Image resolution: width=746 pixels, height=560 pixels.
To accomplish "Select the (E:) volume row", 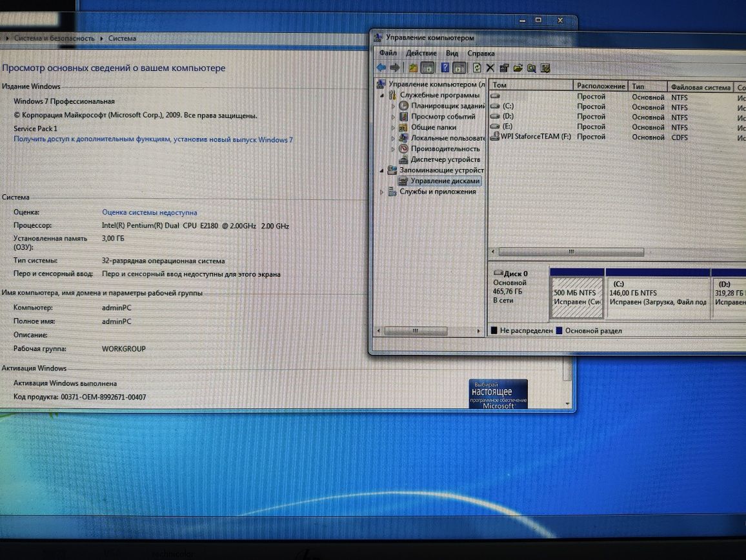I will (618, 126).
